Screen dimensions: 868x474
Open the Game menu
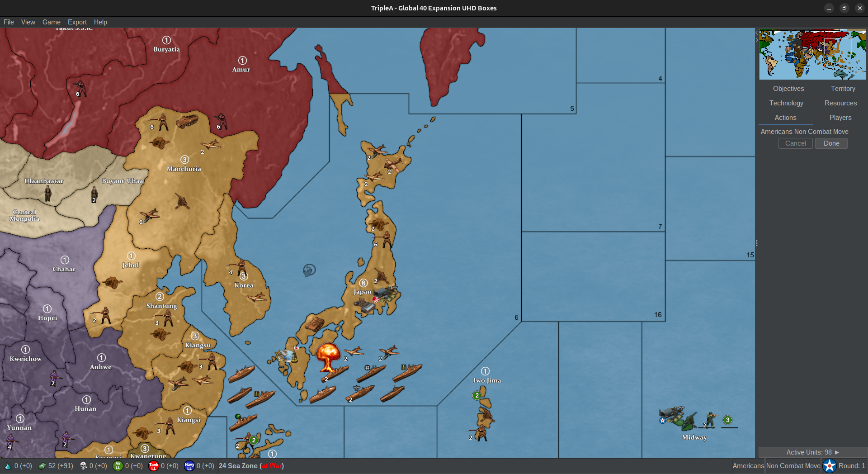pyautogui.click(x=52, y=22)
